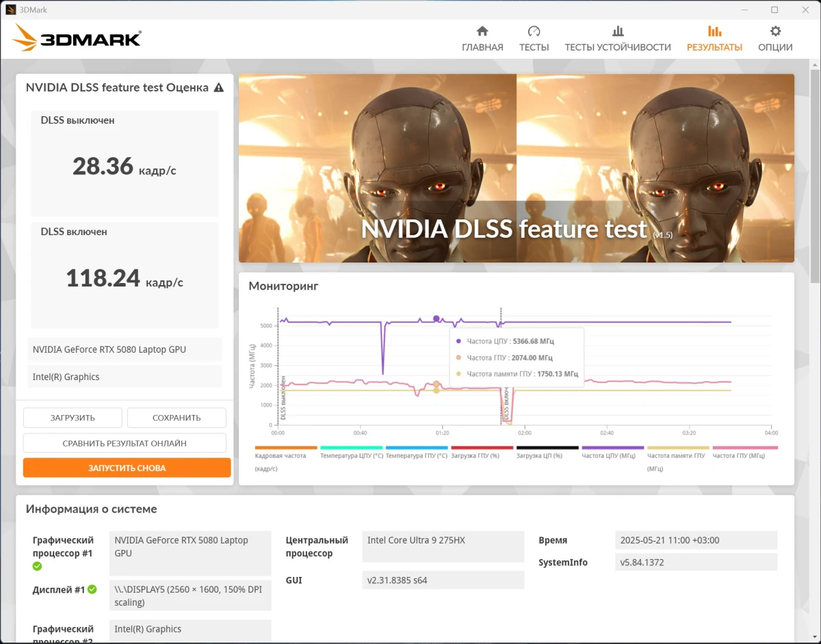
Task: Toggle Загрузка ГПУ legend series
Action: [482, 453]
